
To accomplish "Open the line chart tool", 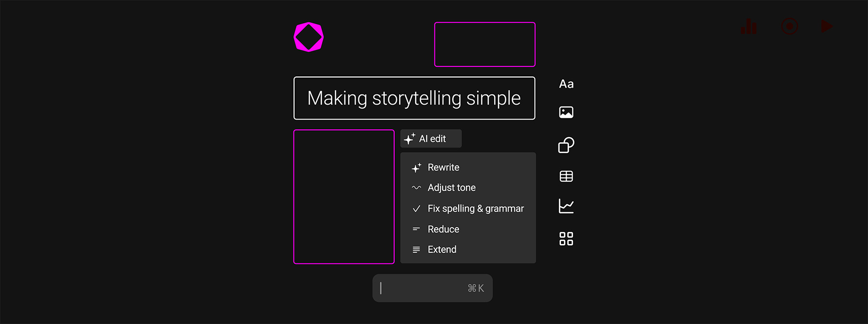I will coord(566,206).
